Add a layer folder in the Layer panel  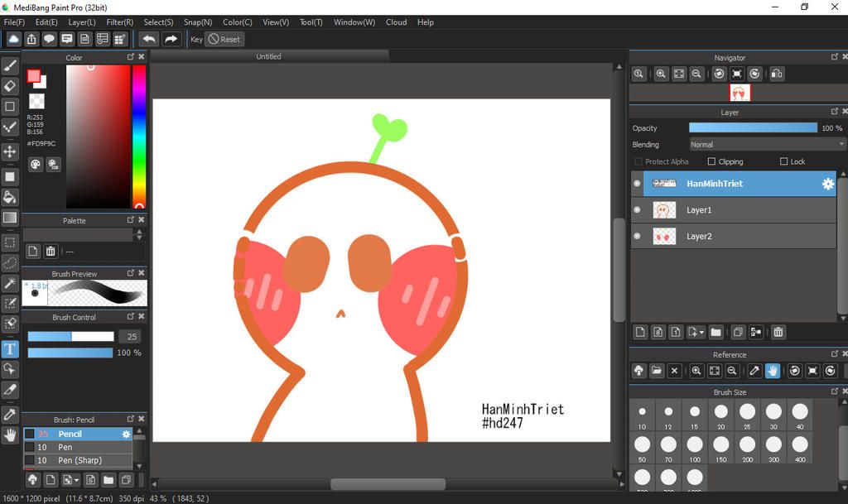(x=716, y=332)
